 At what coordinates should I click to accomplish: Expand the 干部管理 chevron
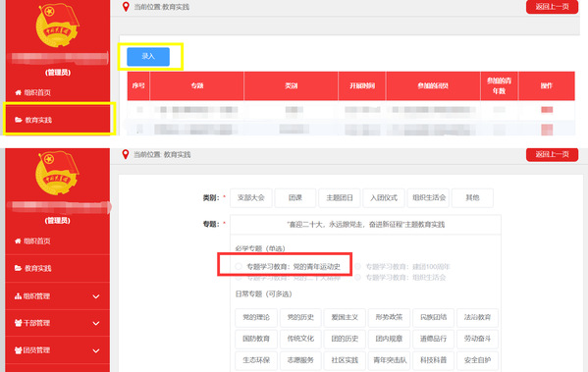[x=96, y=323]
